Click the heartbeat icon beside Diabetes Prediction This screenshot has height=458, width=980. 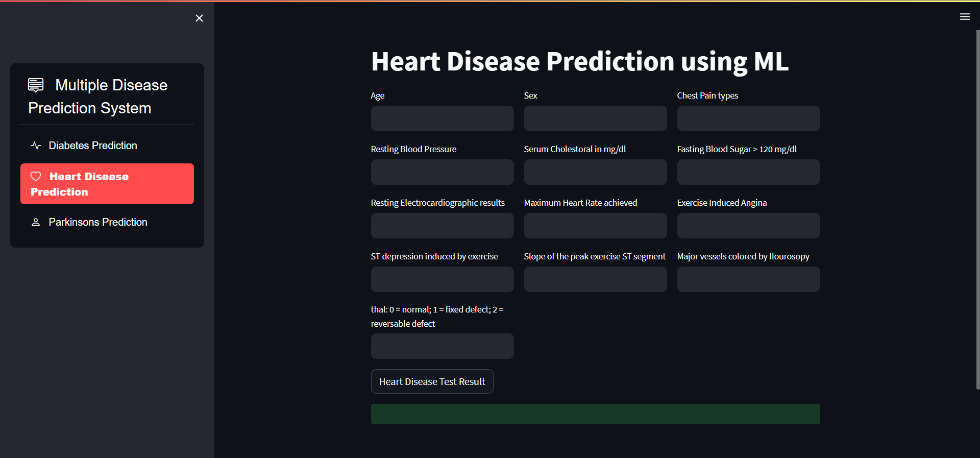(x=35, y=146)
